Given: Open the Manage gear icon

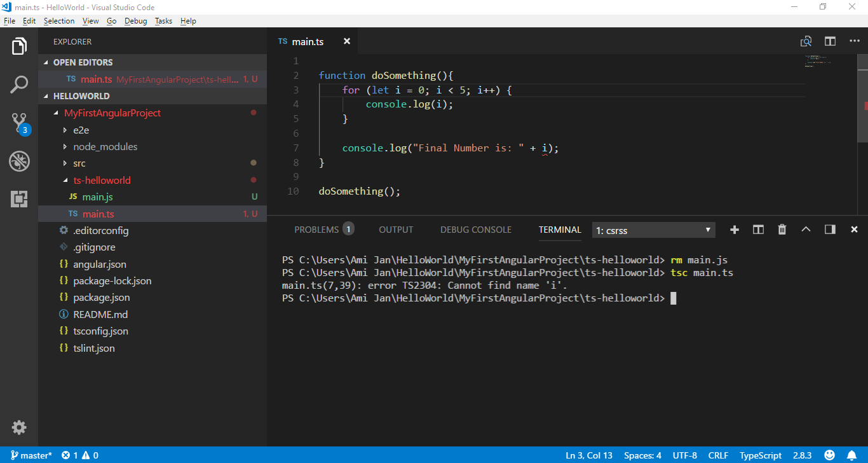Looking at the screenshot, I should tap(19, 427).
